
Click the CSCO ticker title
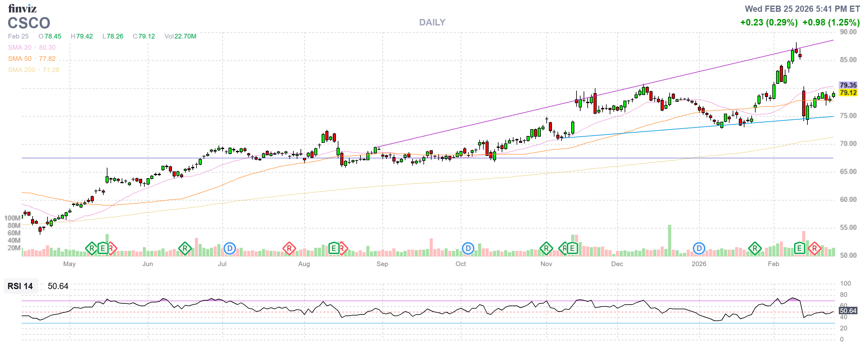pyautogui.click(x=29, y=23)
